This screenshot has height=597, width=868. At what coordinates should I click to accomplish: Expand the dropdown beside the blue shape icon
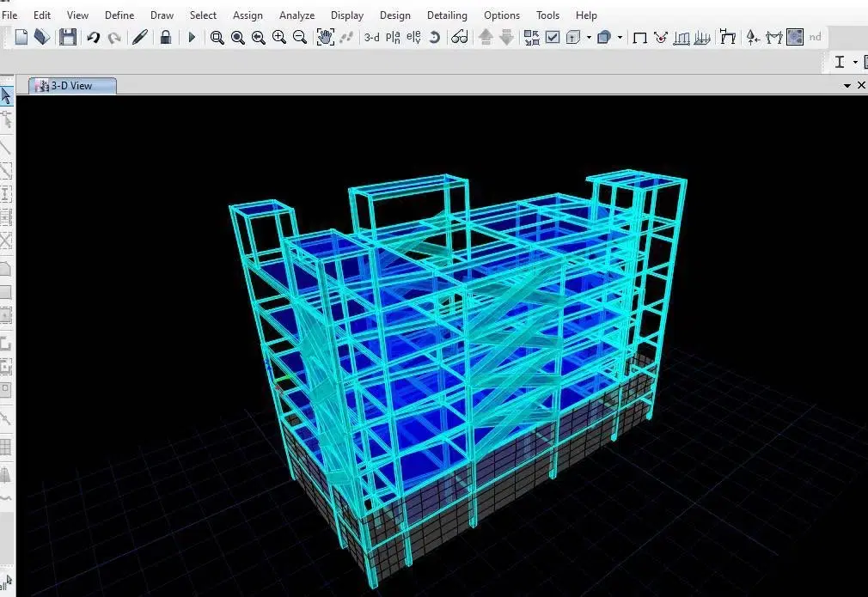[x=620, y=38]
